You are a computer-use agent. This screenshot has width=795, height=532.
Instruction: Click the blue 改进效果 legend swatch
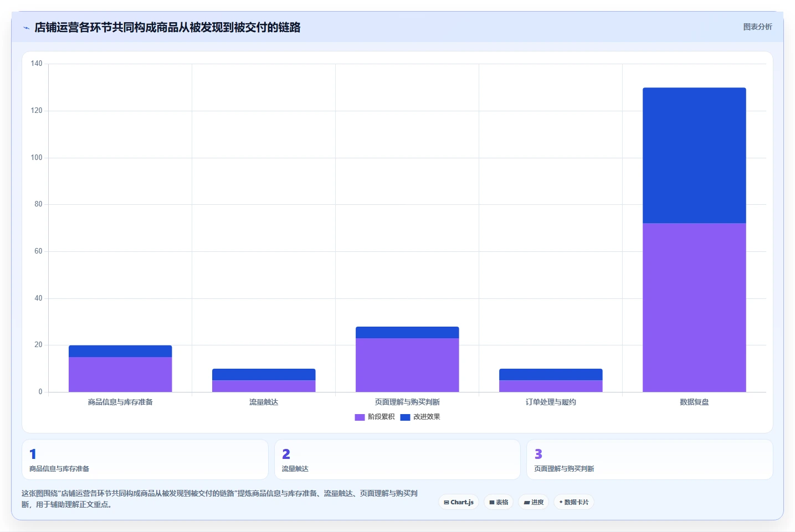[x=405, y=417]
